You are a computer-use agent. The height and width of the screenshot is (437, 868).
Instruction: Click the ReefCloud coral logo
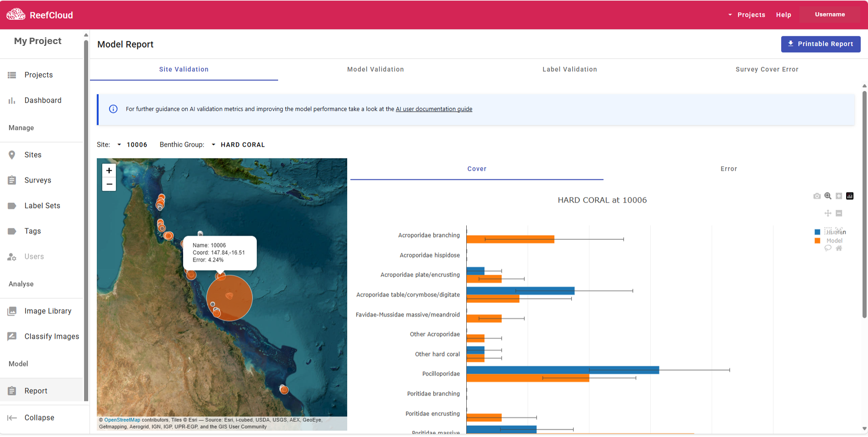click(16, 15)
